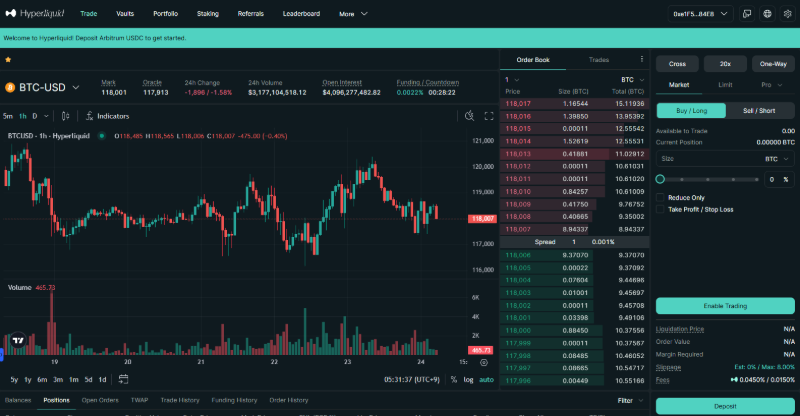Image resolution: width=800 pixels, height=416 pixels.
Task: Open the date range calendar icon
Action: click(123, 379)
